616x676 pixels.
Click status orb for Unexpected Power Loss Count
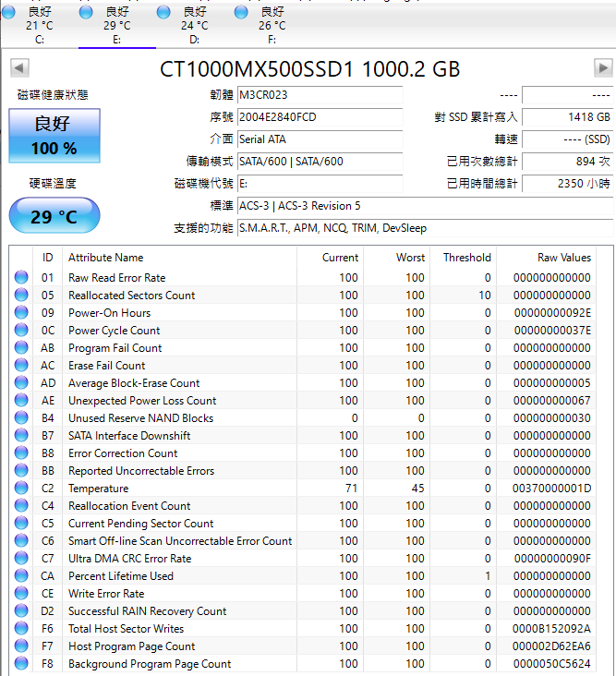tap(21, 400)
